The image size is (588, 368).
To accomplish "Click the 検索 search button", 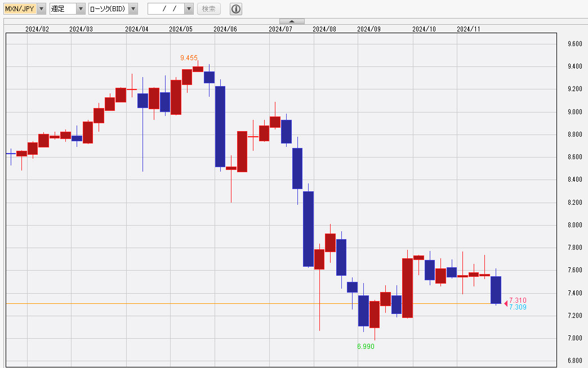I will [x=209, y=8].
